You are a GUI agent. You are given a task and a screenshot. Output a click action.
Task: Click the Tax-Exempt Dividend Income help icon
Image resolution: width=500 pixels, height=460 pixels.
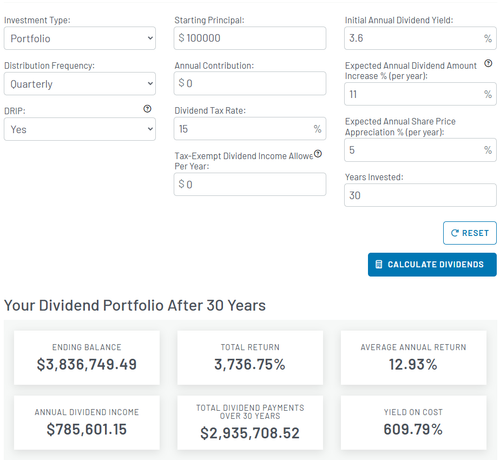pos(318,154)
